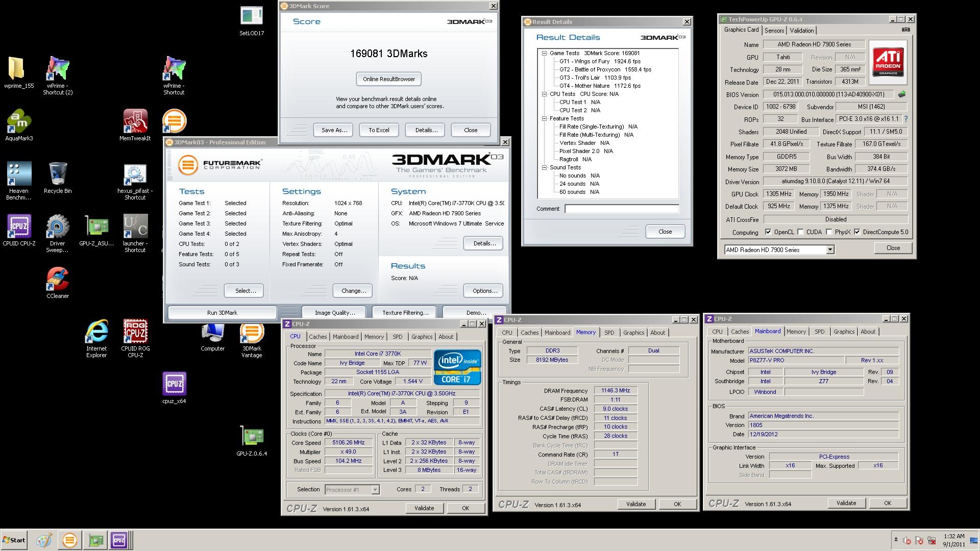Click ATI Radeon logo in GPU-Z
This screenshot has height=551, width=980.
click(x=888, y=62)
